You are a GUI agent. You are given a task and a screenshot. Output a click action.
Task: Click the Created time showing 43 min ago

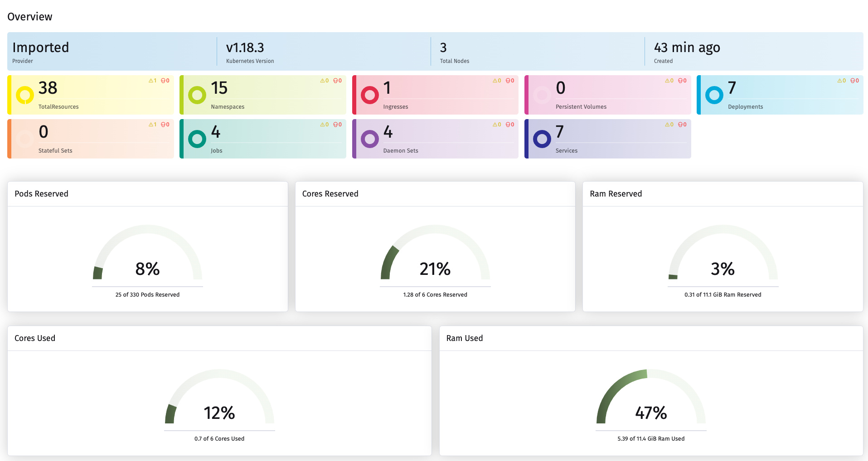coord(687,47)
